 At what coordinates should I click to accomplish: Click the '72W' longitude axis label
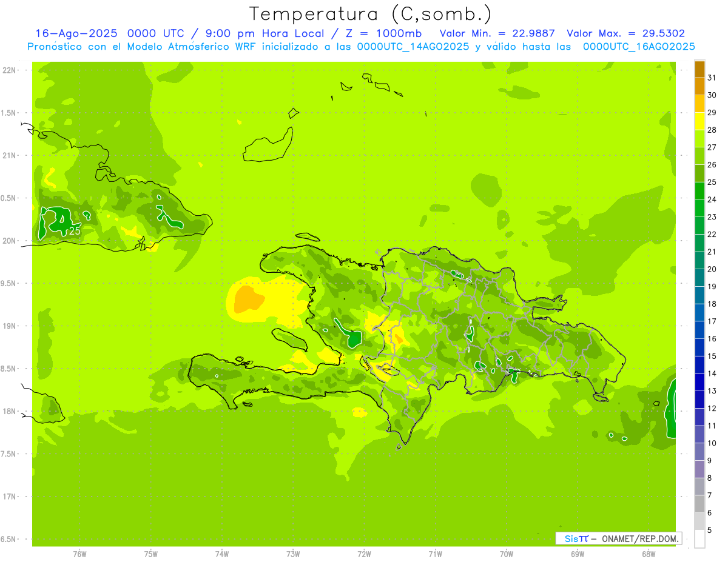tap(364, 554)
